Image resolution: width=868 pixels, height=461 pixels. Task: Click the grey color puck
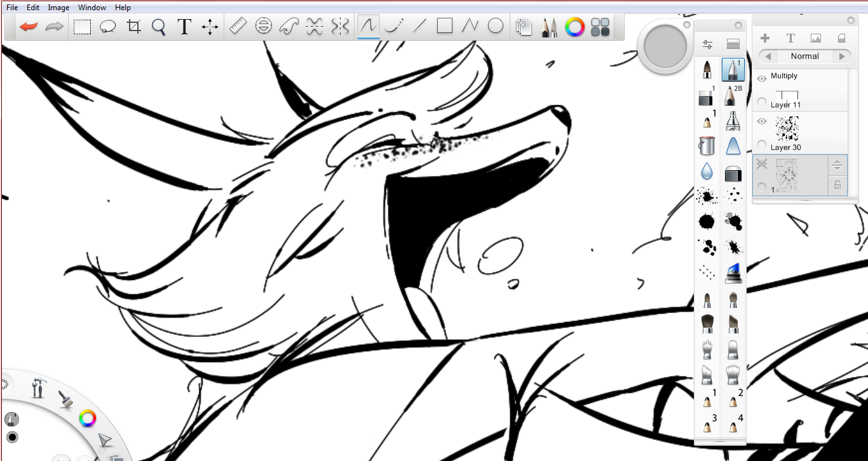click(x=665, y=47)
